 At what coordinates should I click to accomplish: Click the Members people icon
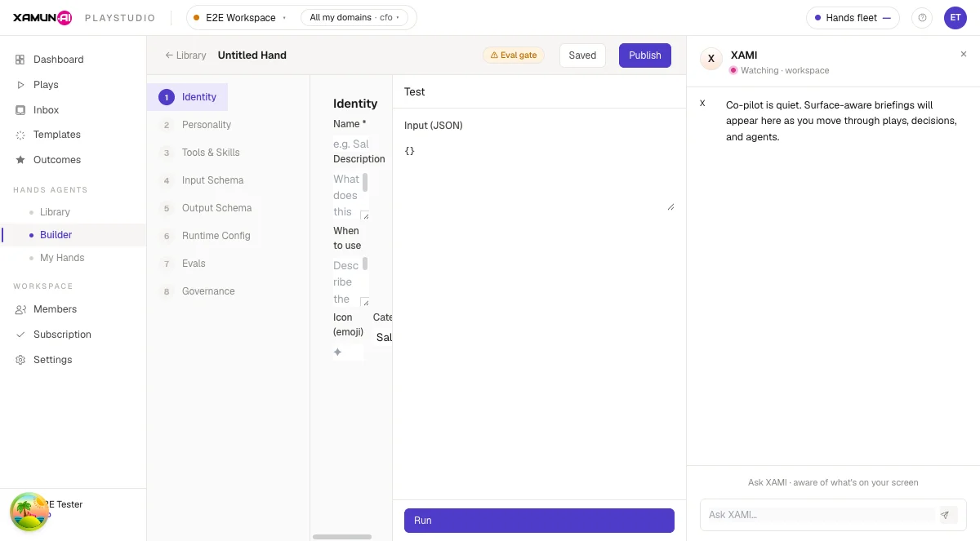[x=20, y=309]
